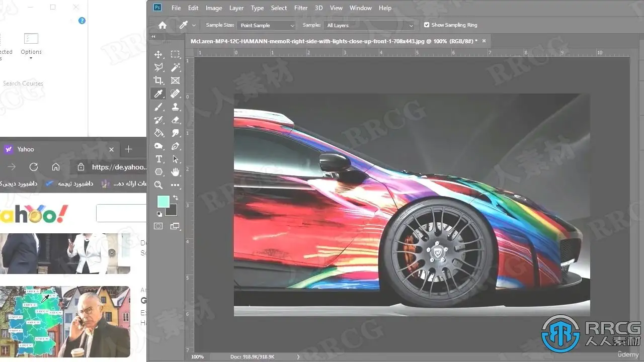Screen dimensions: 644x362
Task: Open the Sample Size dropdown
Action: (267, 25)
